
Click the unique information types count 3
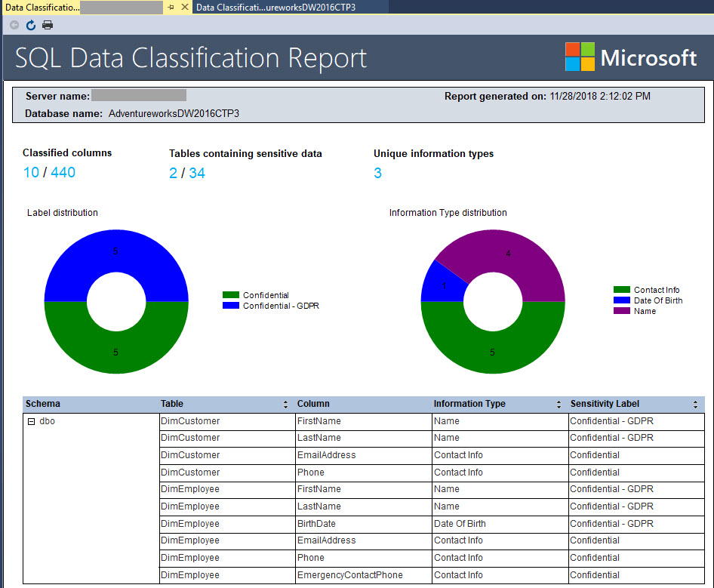[377, 174]
